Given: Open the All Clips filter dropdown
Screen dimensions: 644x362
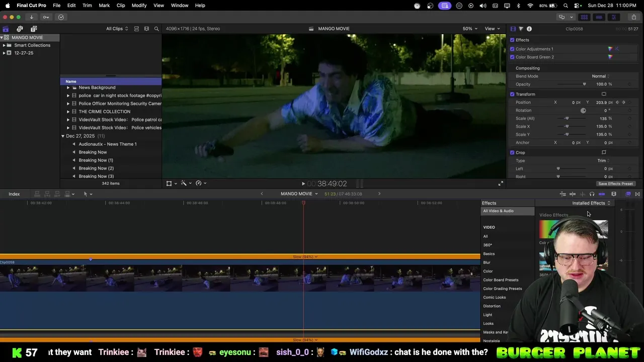Looking at the screenshot, I should 117,29.
